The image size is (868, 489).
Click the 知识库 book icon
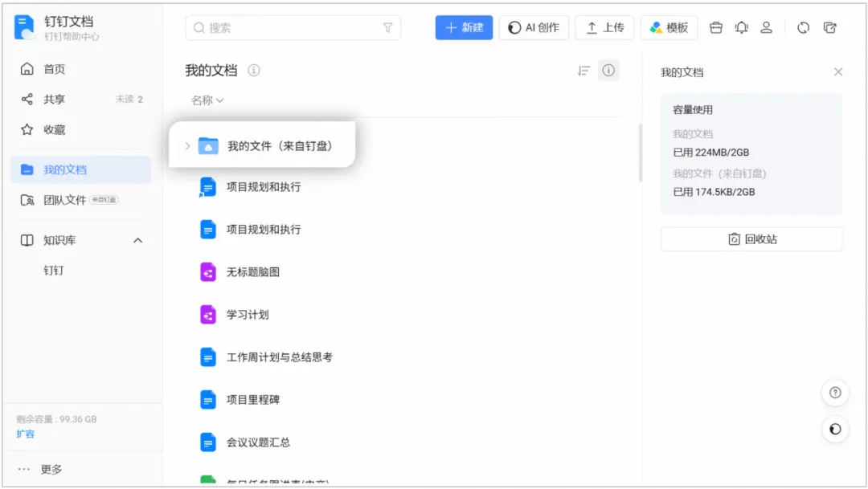coord(27,240)
